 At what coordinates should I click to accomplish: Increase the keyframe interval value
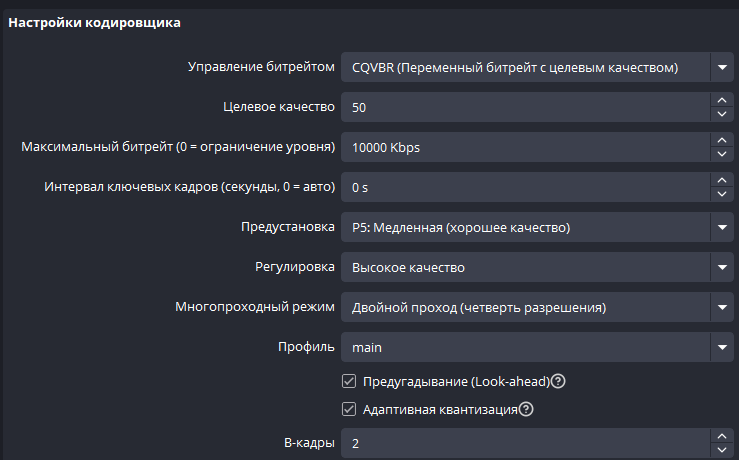[x=723, y=180]
